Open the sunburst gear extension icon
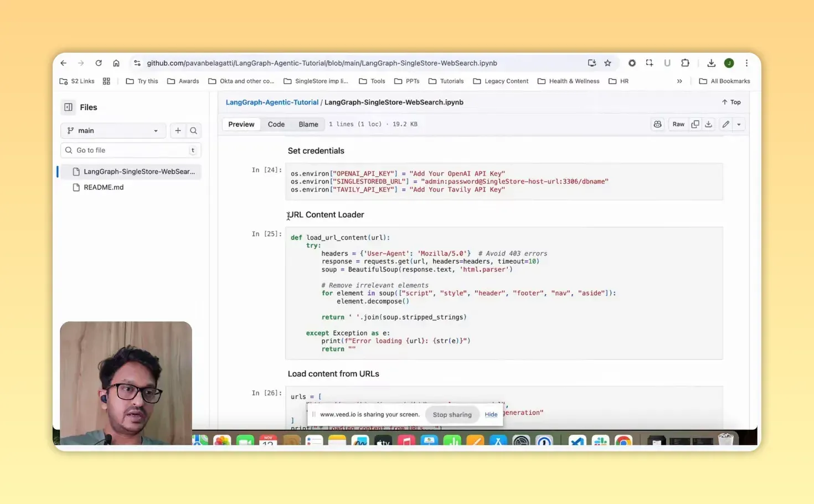 [x=632, y=63]
